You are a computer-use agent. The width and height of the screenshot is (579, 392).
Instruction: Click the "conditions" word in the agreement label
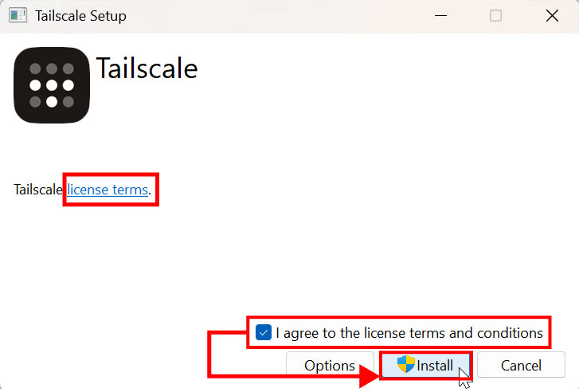510,333
